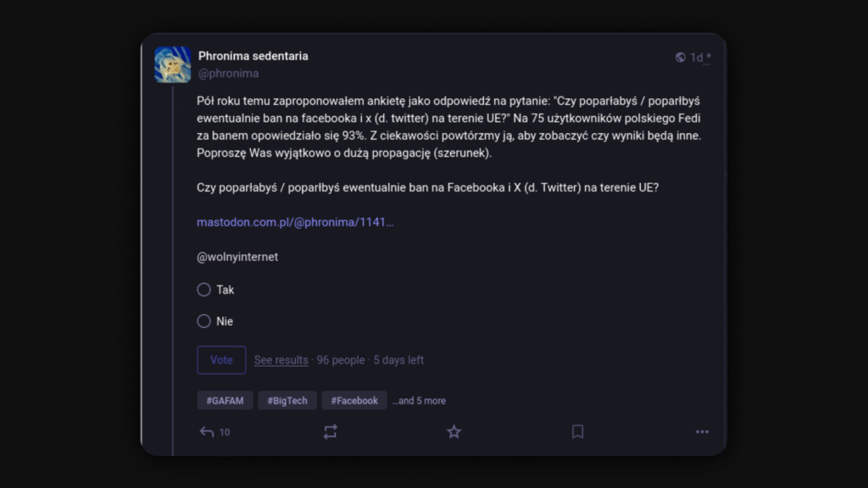Click the '1d' post timestamp
This screenshot has width=868, height=488.
click(x=698, y=58)
